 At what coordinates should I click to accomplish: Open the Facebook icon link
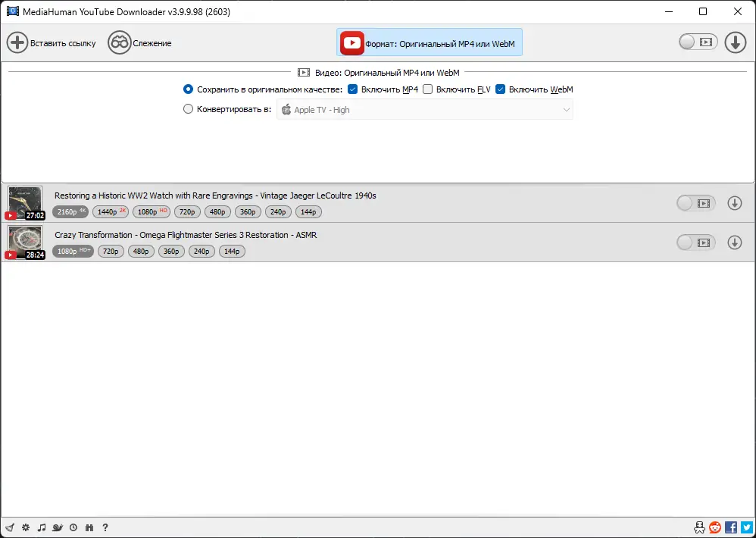731,527
